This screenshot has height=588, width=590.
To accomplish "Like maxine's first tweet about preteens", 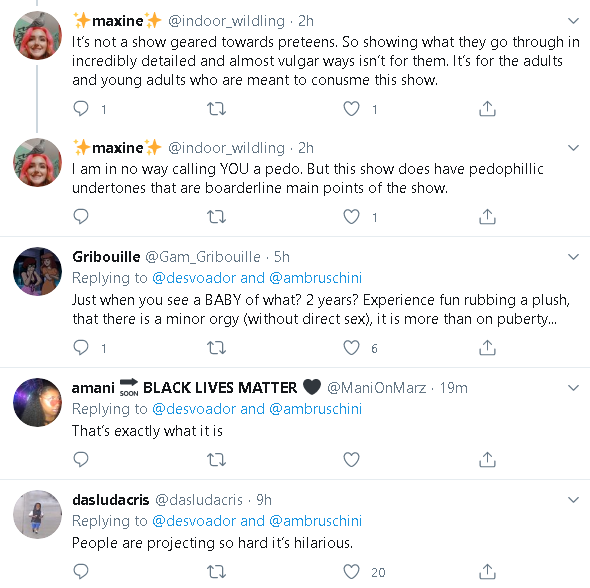I will [x=351, y=108].
